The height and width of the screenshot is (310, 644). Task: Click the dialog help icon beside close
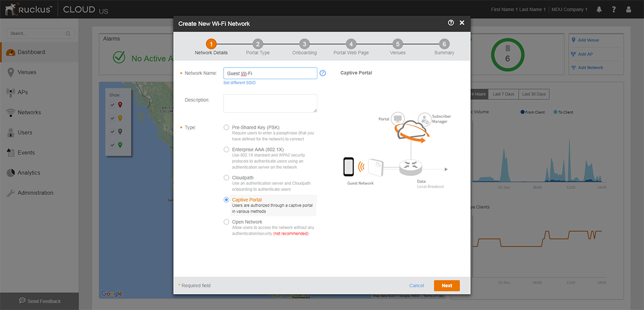click(x=451, y=23)
